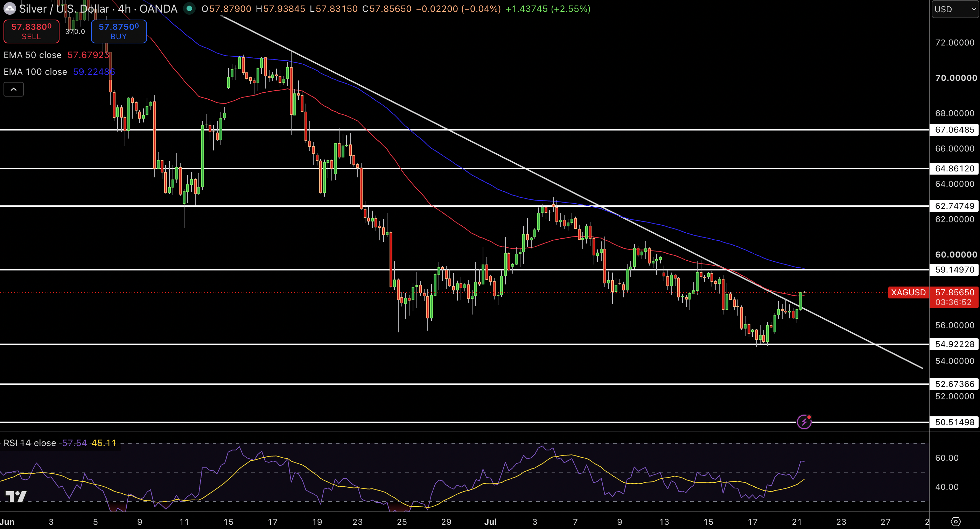The height and width of the screenshot is (529, 980).
Task: Click the 11 date on time axis
Action: coord(184,522)
